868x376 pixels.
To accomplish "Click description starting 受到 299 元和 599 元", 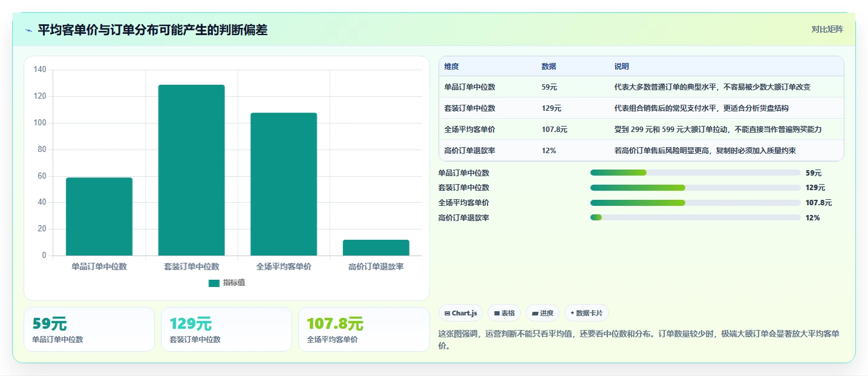I will coord(718,130).
